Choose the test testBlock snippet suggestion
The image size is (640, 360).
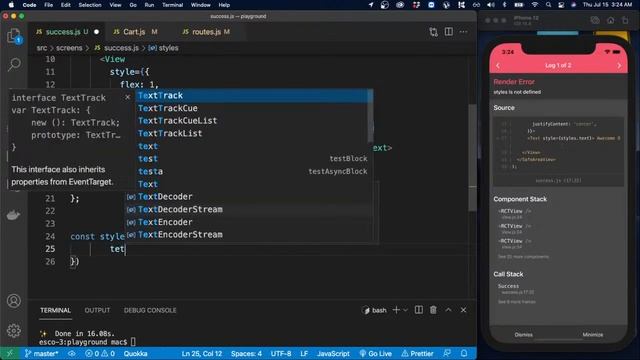click(x=251, y=159)
